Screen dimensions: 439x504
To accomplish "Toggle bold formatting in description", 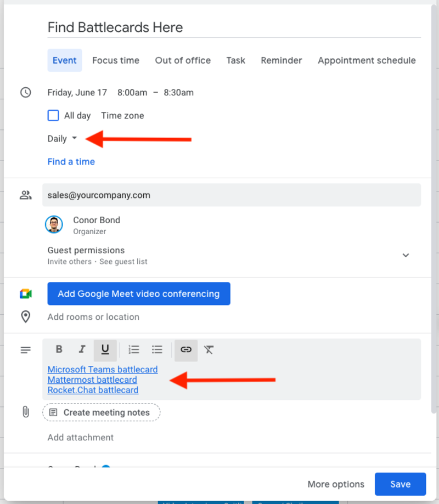I will click(59, 349).
